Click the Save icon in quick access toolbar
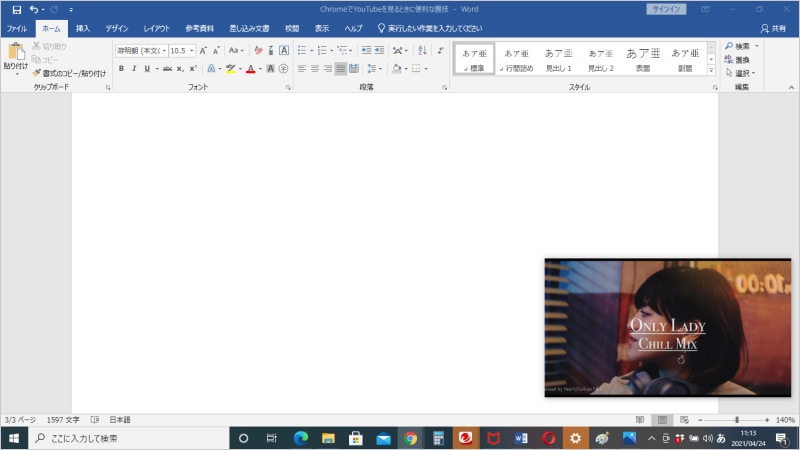 pyautogui.click(x=16, y=9)
